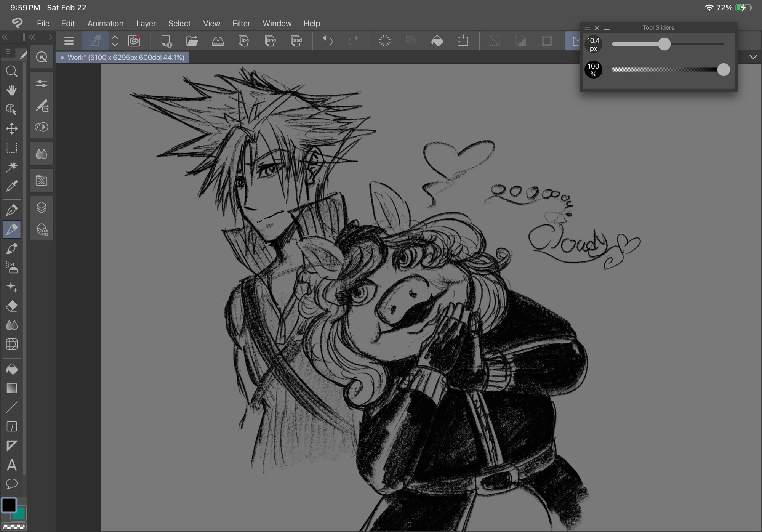
Task: Click the Clear (delete) command icon
Action: tap(385, 41)
